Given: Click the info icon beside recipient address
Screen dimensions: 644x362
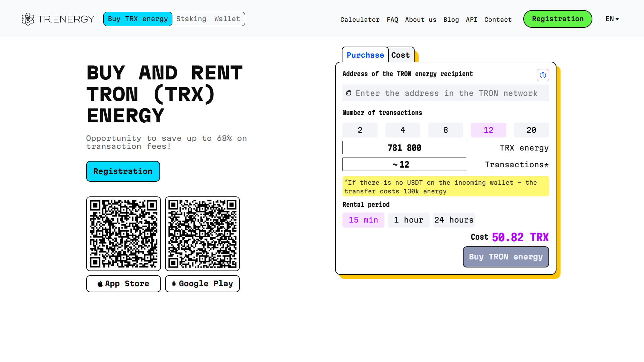Looking at the screenshot, I should pyautogui.click(x=543, y=75).
